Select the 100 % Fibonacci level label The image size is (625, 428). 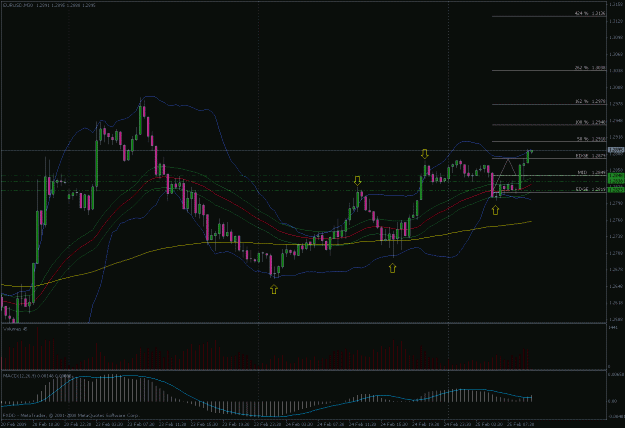pos(590,122)
